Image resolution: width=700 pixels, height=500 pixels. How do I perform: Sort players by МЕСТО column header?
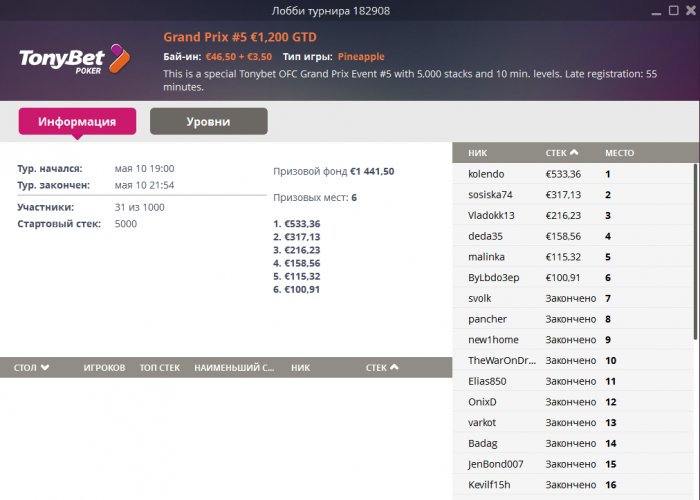pos(619,153)
